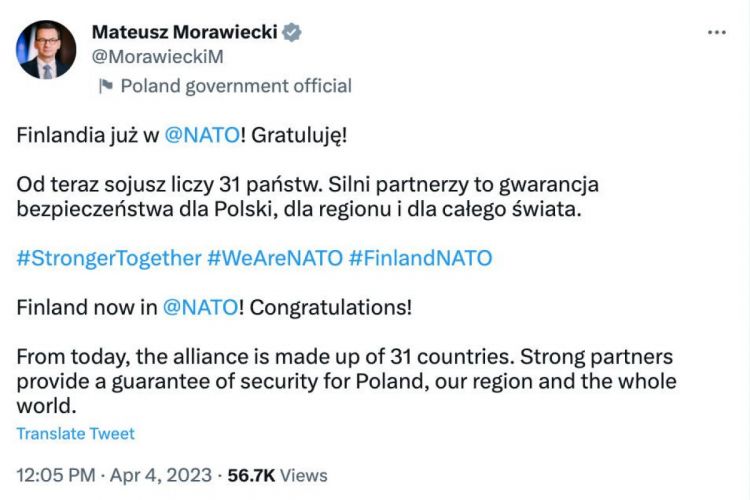Open @NATO mention in the Polish sentence
The image size is (750, 500).
(x=200, y=136)
